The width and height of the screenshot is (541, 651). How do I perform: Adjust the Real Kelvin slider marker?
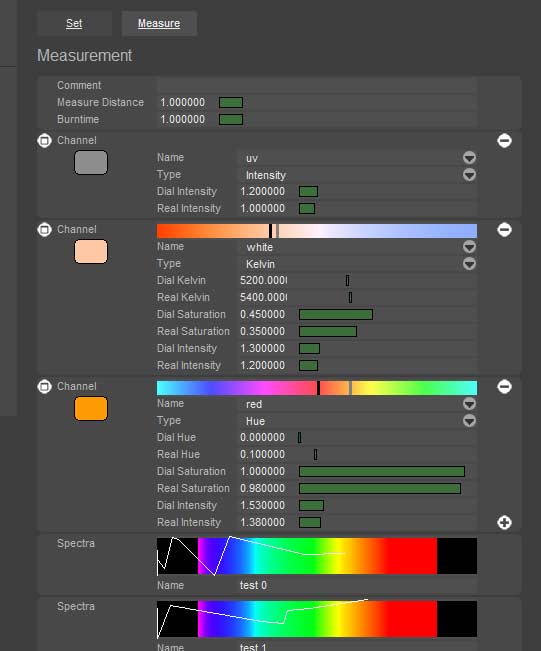[350, 297]
